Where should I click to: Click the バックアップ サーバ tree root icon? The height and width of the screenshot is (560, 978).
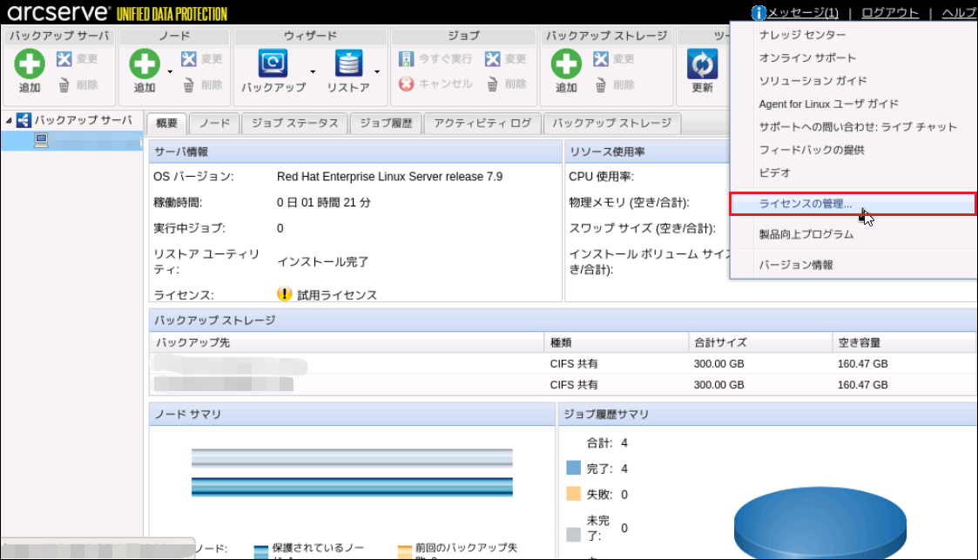click(x=24, y=119)
